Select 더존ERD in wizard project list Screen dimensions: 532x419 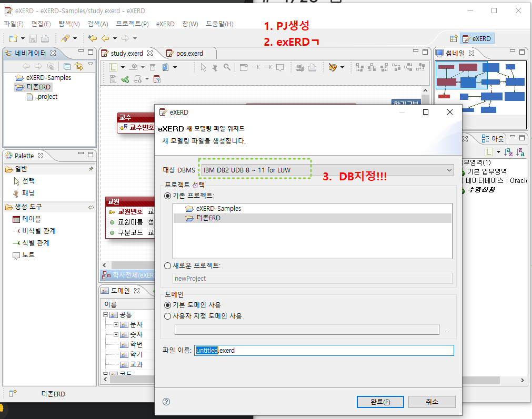[313, 218]
